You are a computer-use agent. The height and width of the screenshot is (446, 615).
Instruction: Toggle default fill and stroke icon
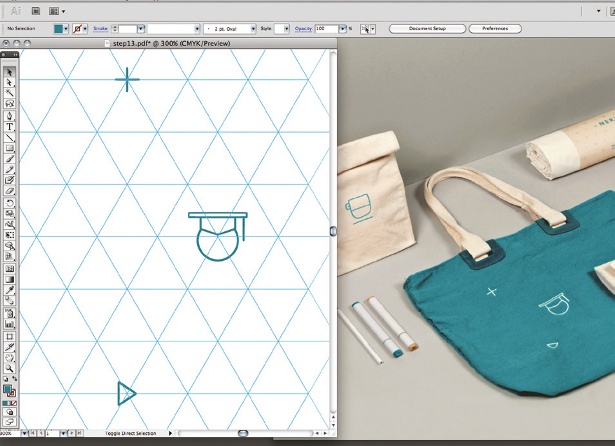click(5, 379)
